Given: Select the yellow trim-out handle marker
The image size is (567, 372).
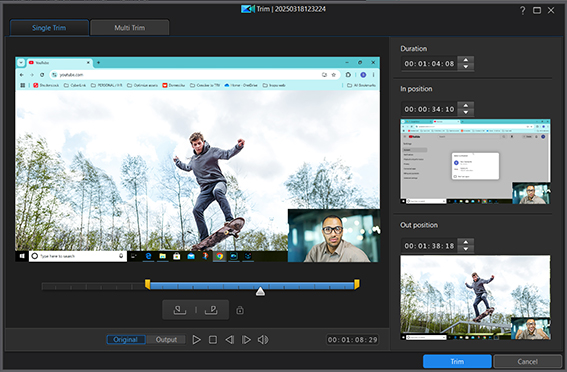Looking at the screenshot, I should pyautogui.click(x=357, y=284).
